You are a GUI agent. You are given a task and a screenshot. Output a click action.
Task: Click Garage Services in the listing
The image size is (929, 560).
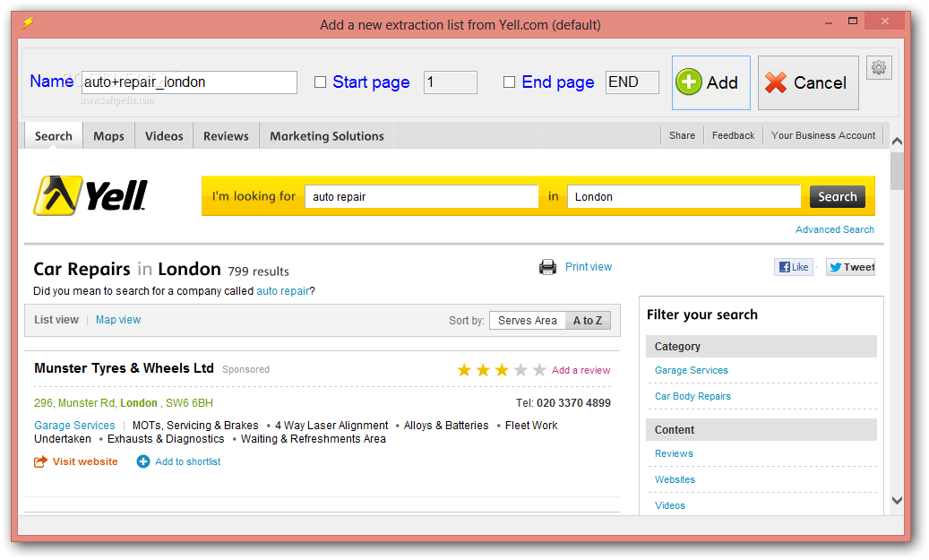tap(74, 426)
